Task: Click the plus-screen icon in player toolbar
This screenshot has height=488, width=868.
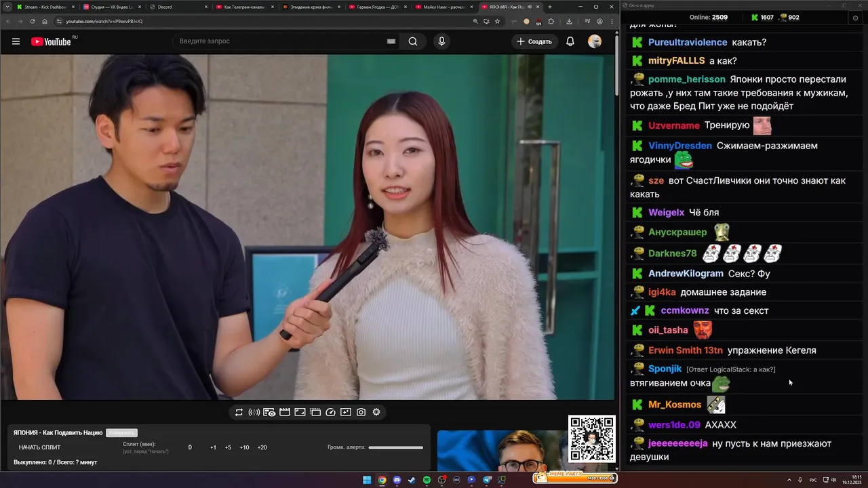Action: [x=346, y=412]
